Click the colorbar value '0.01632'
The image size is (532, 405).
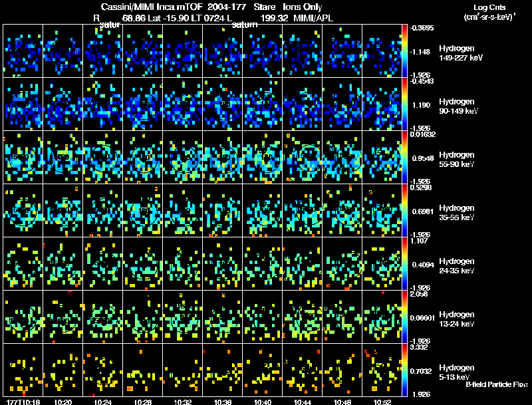pyautogui.click(x=423, y=134)
